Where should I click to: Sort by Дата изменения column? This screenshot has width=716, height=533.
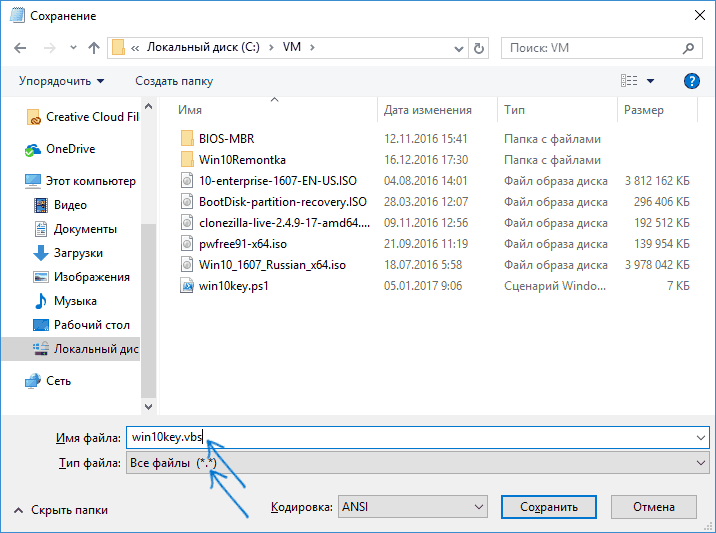(427, 110)
